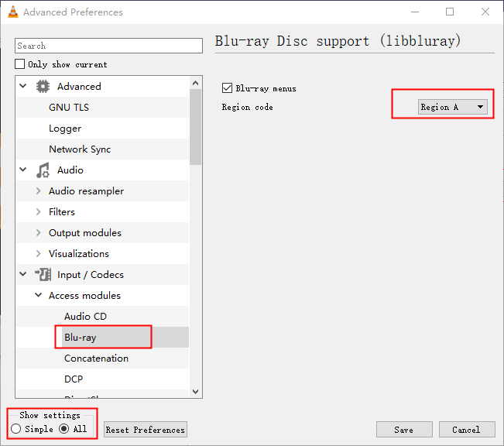
Task: Select the Audio resampler label
Action: pyautogui.click(x=86, y=191)
